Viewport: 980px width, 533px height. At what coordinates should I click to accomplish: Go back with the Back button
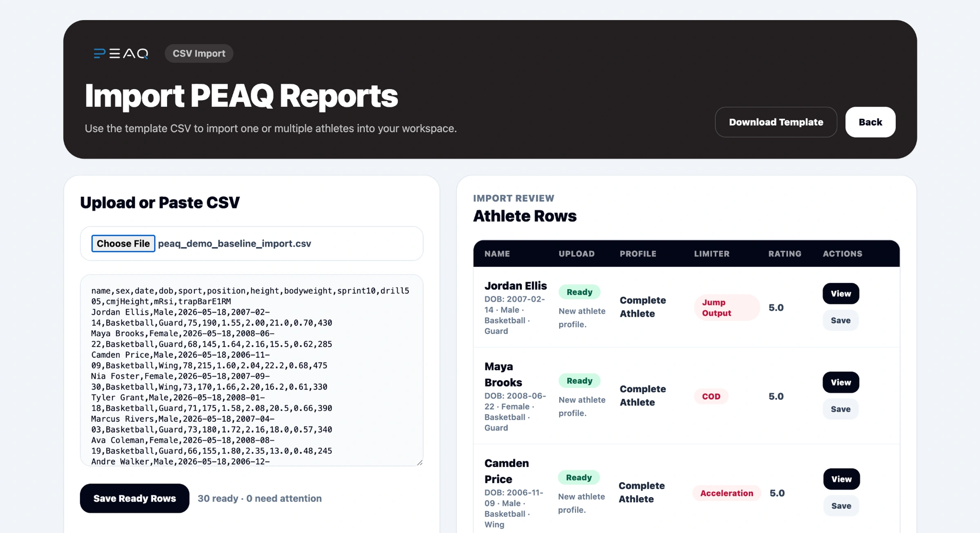coord(870,122)
